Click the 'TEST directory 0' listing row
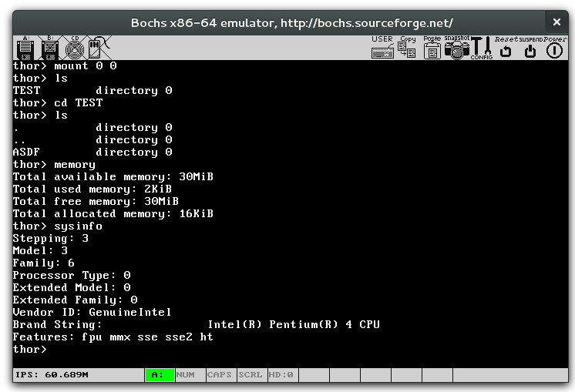 click(92, 90)
